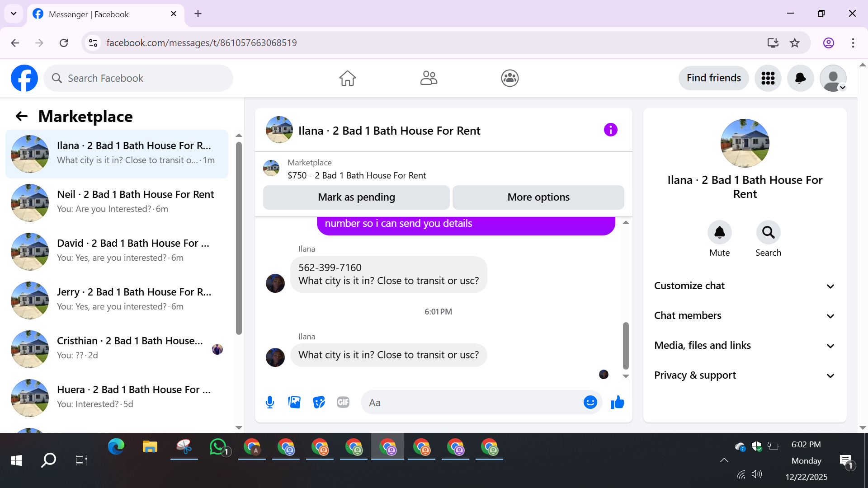Attach a photo using the image icon
Image resolution: width=868 pixels, height=488 pixels.
pyautogui.click(x=294, y=402)
